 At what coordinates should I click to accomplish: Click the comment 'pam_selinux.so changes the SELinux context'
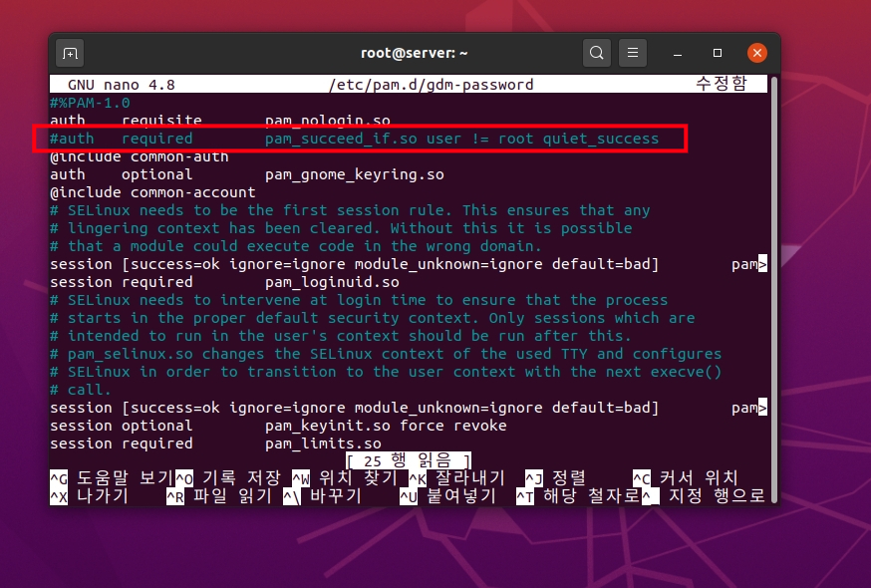point(386,354)
